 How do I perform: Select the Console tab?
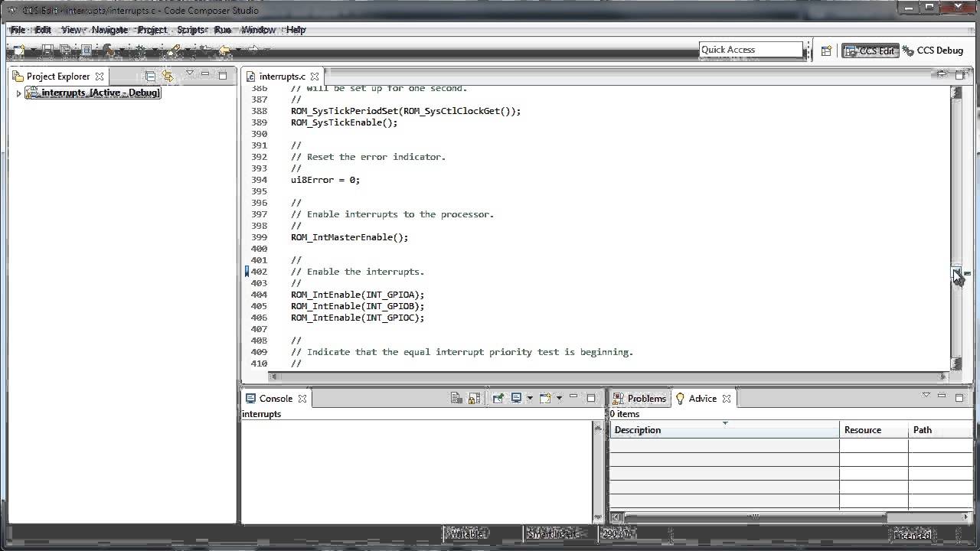click(276, 399)
